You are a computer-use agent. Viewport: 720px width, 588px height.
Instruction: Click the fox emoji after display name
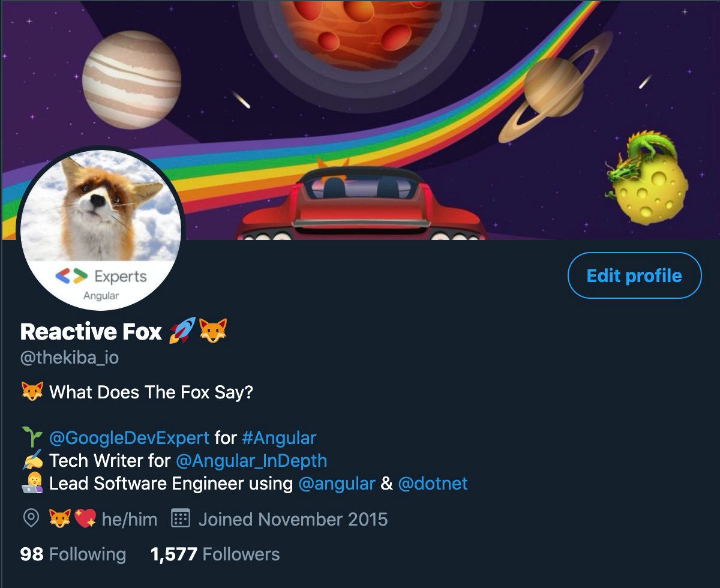(x=213, y=331)
